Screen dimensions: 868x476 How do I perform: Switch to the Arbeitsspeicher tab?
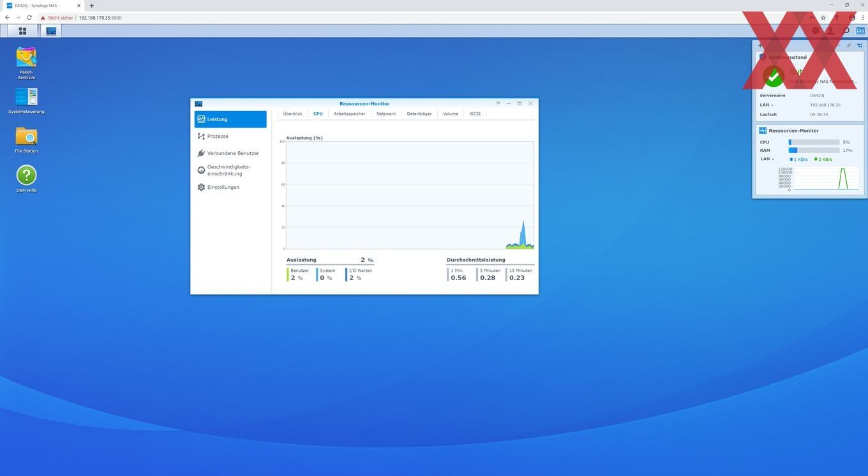tap(350, 114)
